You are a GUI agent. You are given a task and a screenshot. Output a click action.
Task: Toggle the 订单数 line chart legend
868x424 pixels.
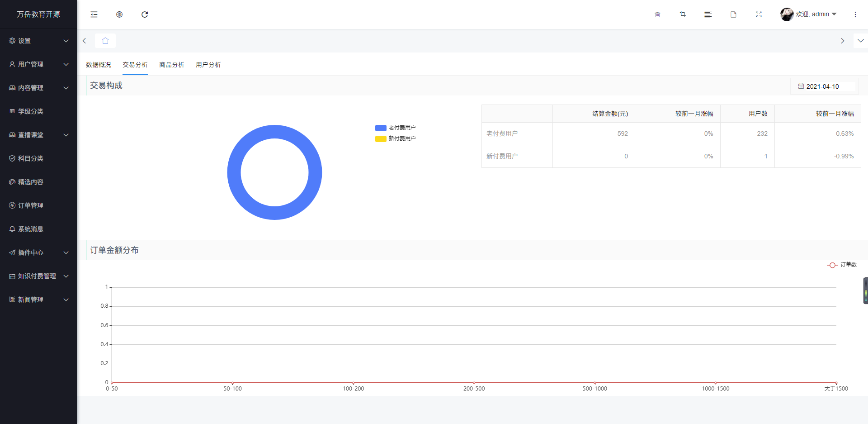click(x=842, y=265)
